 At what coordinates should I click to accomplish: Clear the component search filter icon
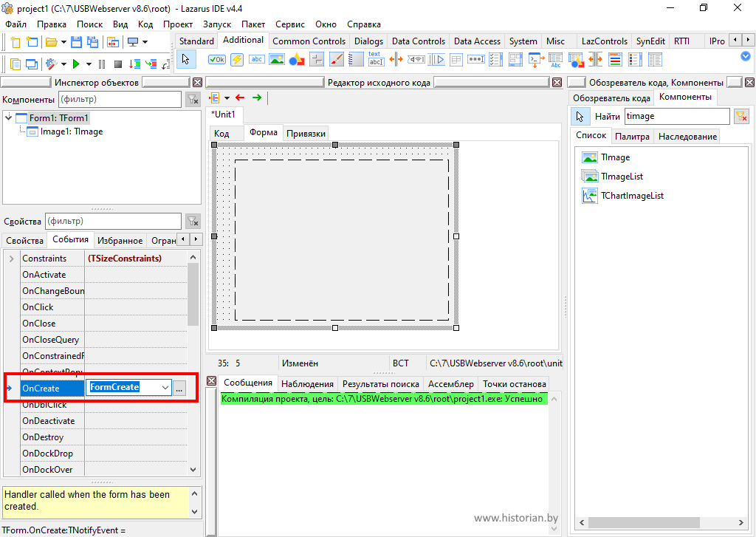pyautogui.click(x=741, y=116)
